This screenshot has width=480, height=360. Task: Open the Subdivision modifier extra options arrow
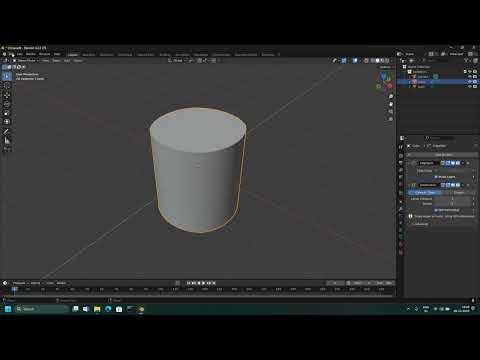pos(463,185)
